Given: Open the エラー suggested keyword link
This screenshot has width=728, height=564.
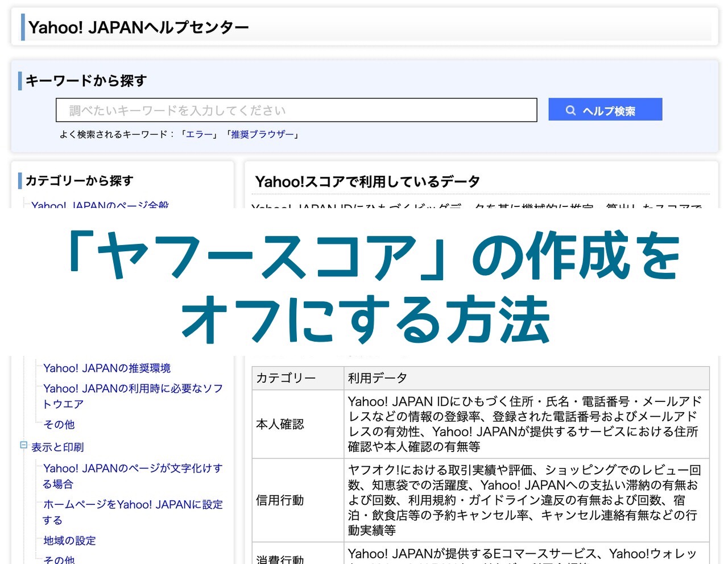Looking at the screenshot, I should [x=199, y=135].
